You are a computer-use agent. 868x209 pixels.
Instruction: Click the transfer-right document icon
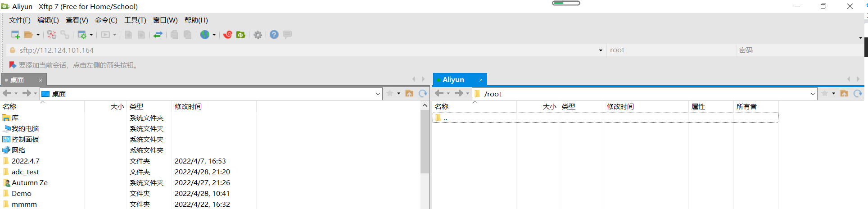(x=141, y=35)
